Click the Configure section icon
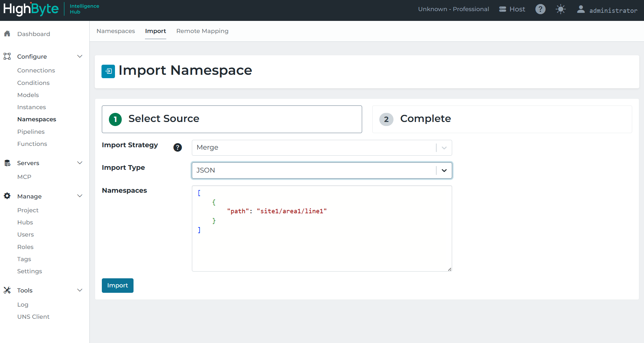 tap(7, 56)
